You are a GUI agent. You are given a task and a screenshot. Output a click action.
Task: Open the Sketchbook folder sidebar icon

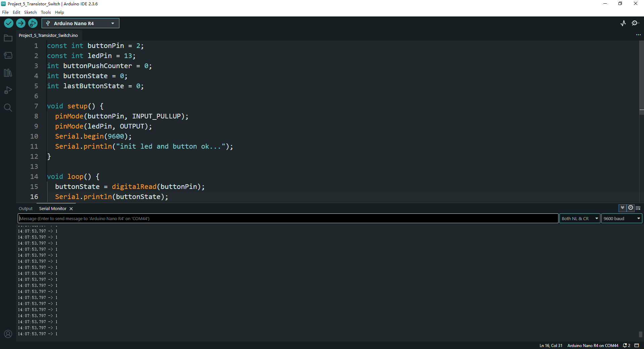[x=8, y=38]
